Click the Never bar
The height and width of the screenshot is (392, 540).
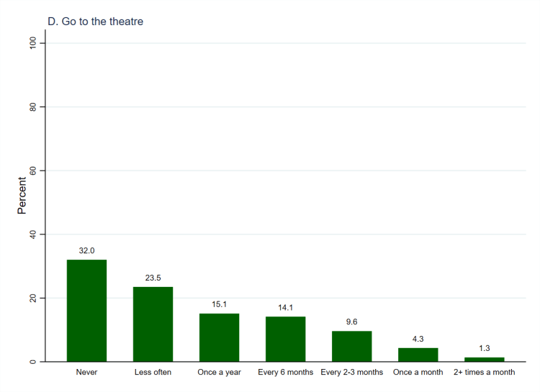(x=86, y=310)
